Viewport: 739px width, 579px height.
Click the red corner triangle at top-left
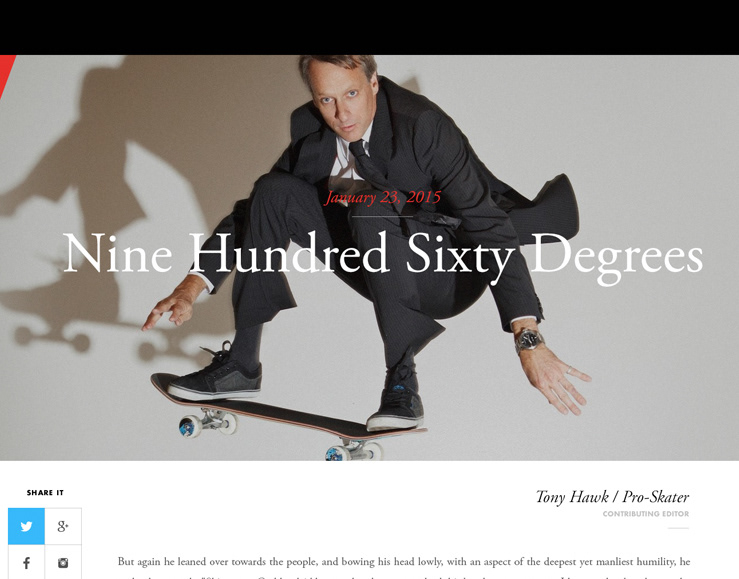click(x=5, y=71)
